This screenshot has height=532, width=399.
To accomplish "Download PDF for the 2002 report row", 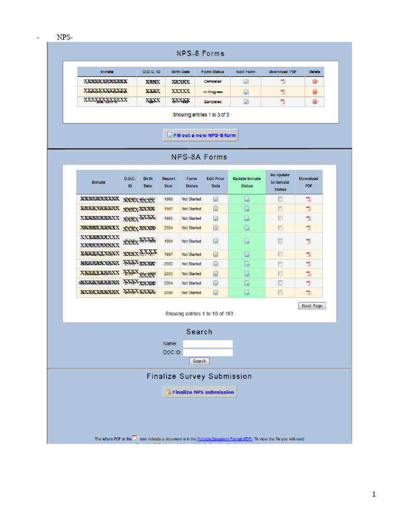I will coord(309,263).
